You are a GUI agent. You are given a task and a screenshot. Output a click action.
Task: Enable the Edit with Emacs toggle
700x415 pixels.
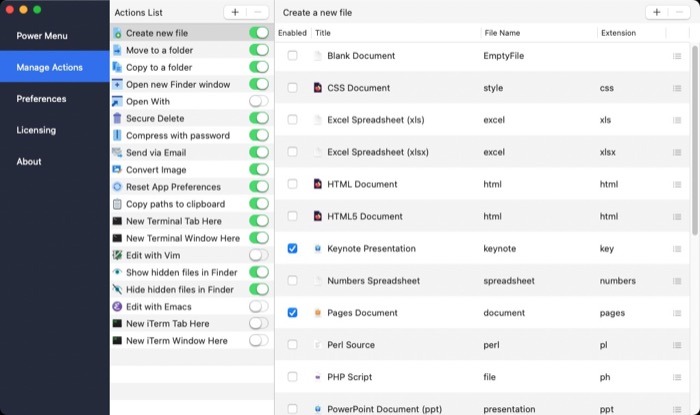[259, 306]
